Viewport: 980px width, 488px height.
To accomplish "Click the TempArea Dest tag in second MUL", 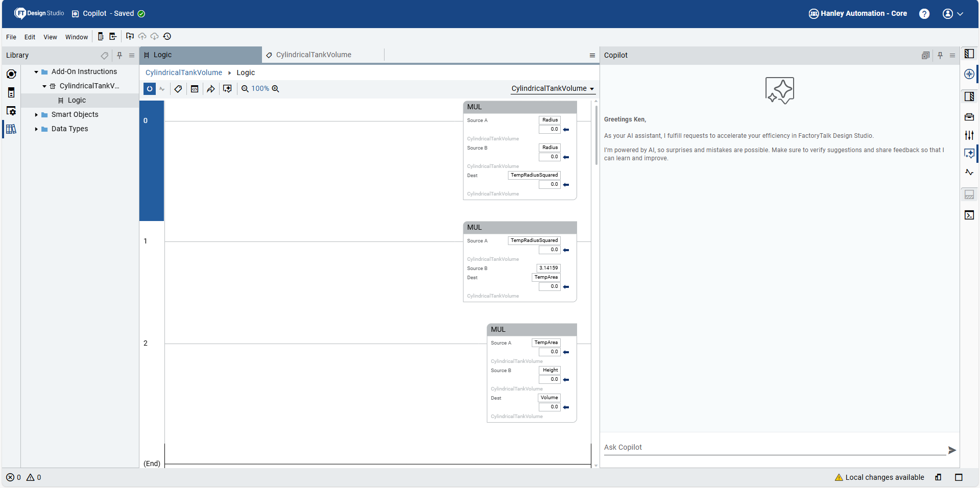I will (546, 277).
